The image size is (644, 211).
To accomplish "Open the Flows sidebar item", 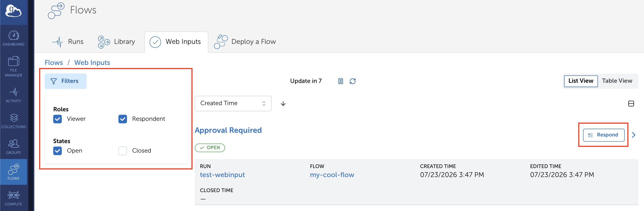I will [x=14, y=172].
